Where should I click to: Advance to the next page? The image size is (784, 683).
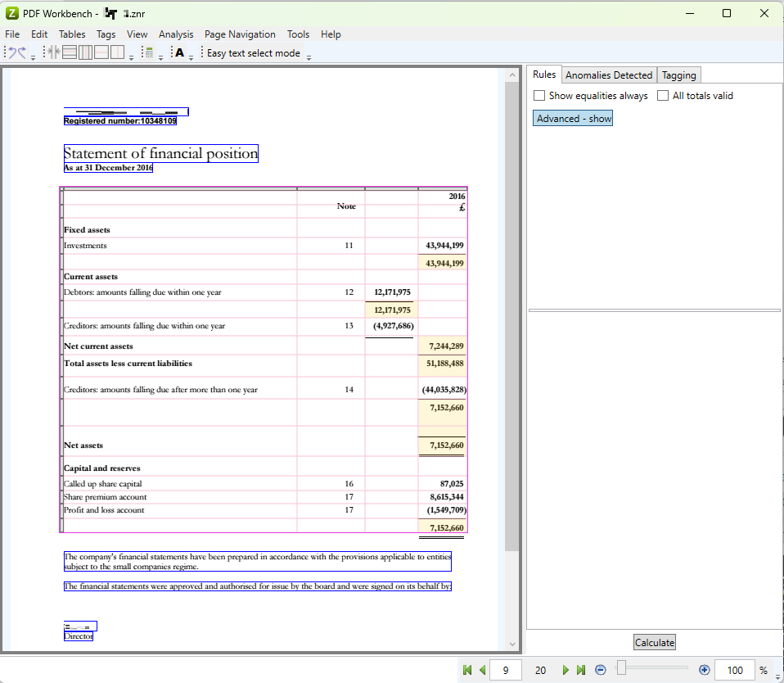[565, 670]
